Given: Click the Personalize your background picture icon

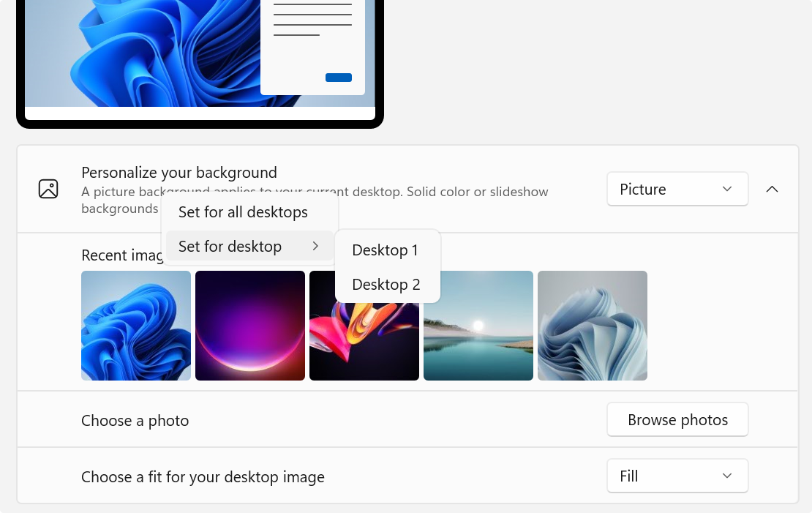Looking at the screenshot, I should tap(48, 188).
